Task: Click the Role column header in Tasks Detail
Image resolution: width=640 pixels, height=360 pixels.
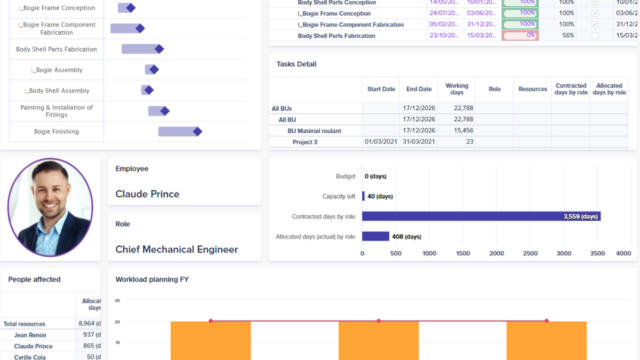Action: [x=495, y=89]
